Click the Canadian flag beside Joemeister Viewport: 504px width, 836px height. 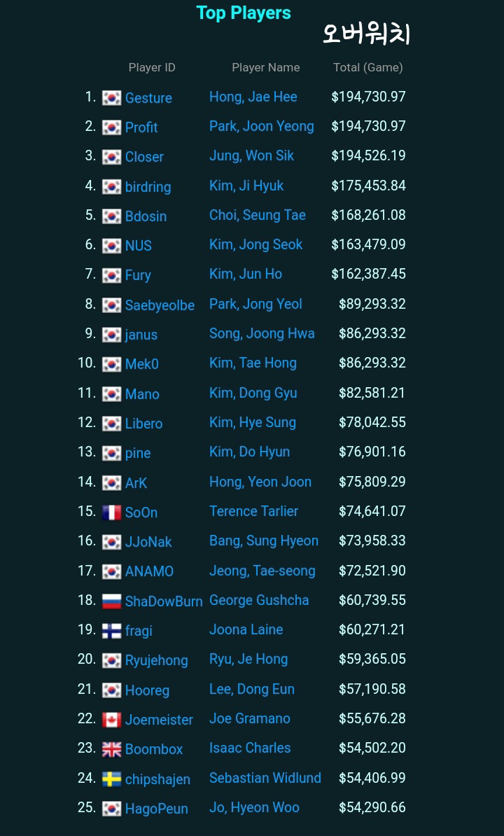[x=111, y=720]
